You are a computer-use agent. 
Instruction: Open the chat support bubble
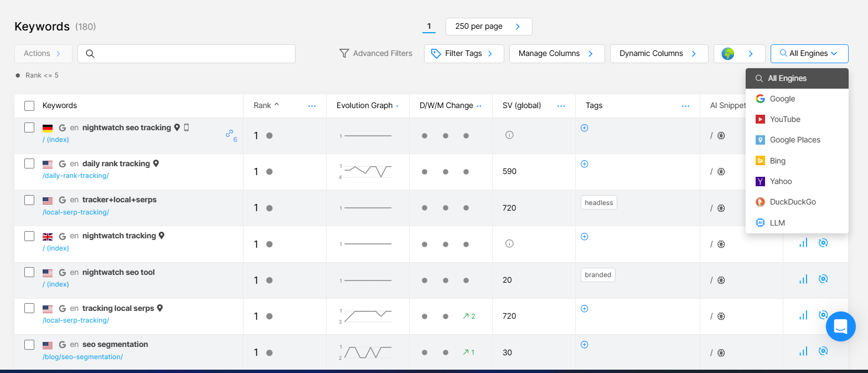[840, 326]
